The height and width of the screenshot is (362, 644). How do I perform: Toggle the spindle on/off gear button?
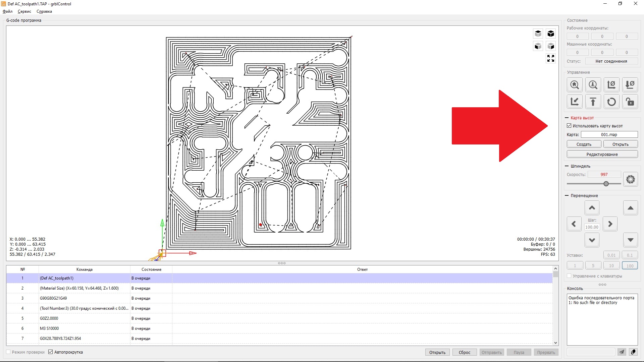point(631,179)
